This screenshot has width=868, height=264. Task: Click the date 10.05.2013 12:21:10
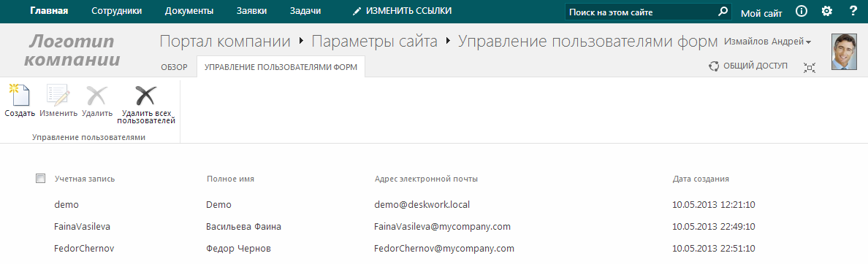click(714, 204)
